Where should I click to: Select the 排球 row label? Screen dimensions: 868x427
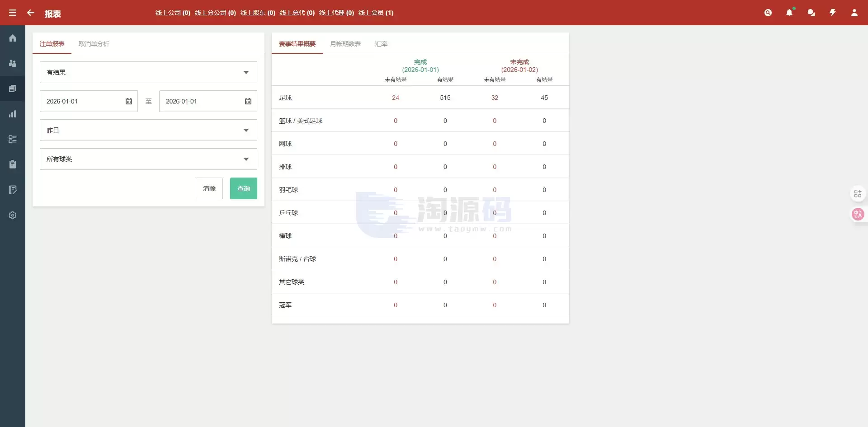coord(285,167)
